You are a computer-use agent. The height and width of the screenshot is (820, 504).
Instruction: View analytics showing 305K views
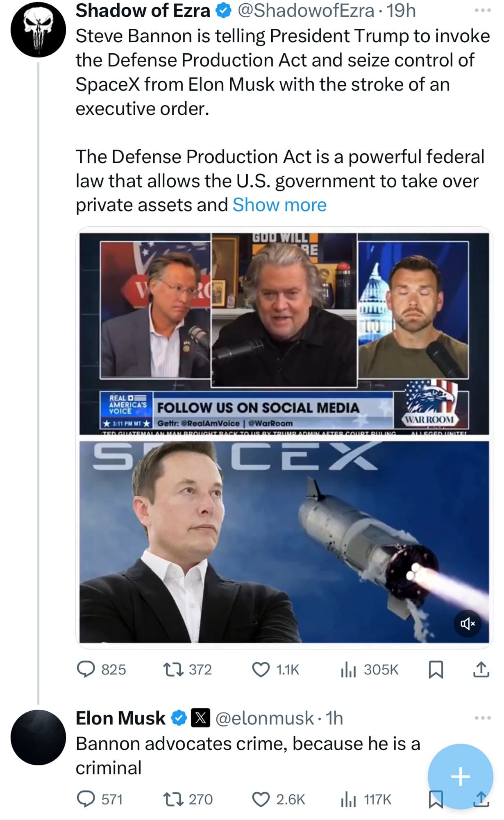[x=369, y=670]
